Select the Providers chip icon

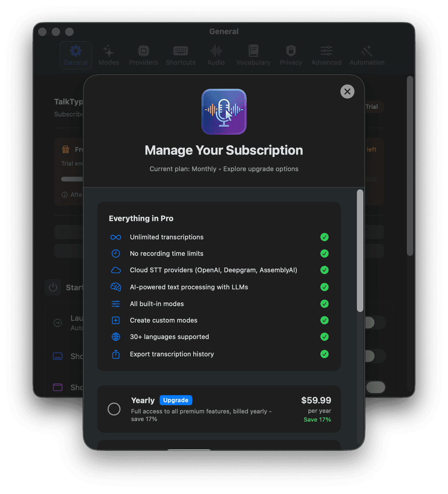tap(143, 51)
